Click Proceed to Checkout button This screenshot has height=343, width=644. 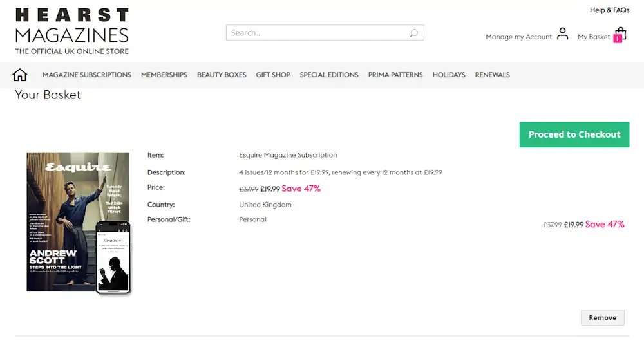point(574,134)
